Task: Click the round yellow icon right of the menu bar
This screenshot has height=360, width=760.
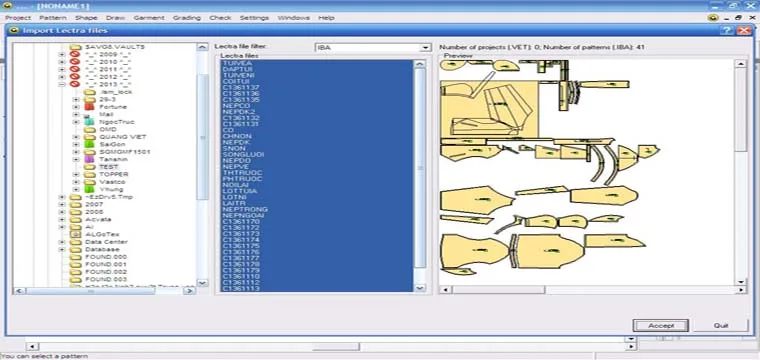Action: (712, 17)
